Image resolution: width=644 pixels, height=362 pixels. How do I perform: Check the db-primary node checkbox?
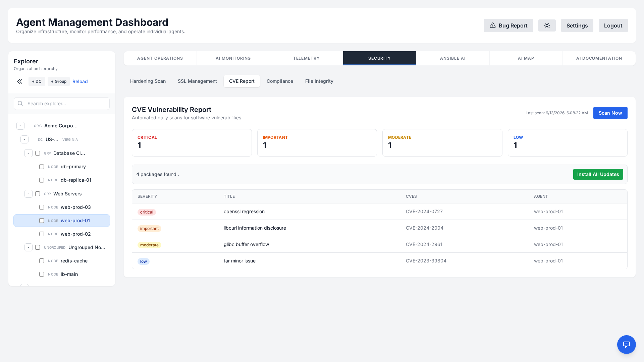[42, 167]
